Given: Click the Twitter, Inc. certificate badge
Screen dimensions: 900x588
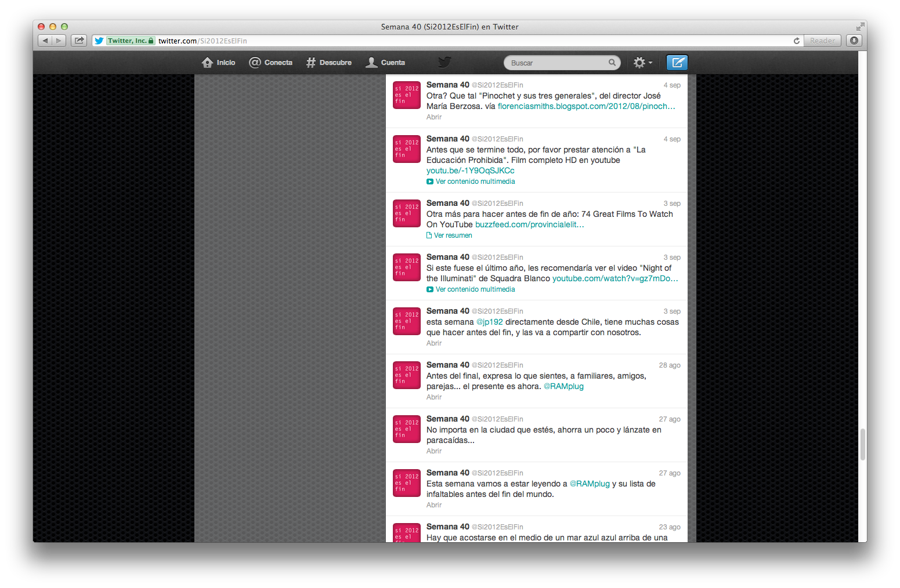Looking at the screenshot, I should (x=131, y=41).
